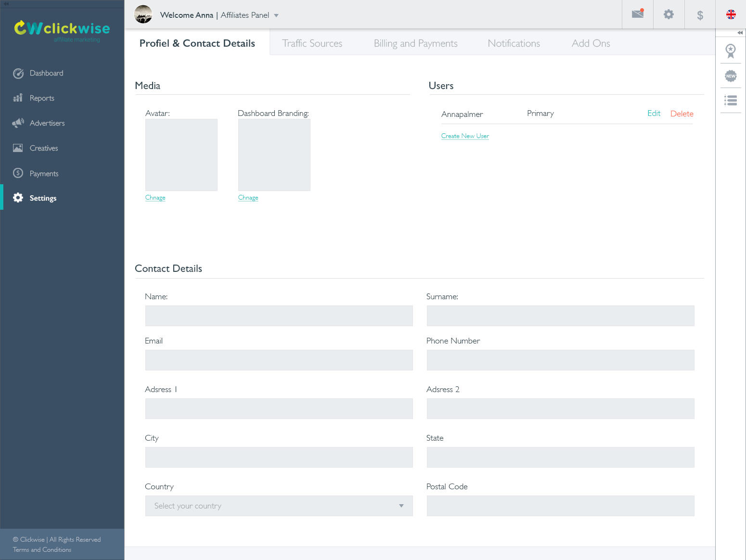
Task: Switch to the Traffic Sources tab
Action: [312, 43]
